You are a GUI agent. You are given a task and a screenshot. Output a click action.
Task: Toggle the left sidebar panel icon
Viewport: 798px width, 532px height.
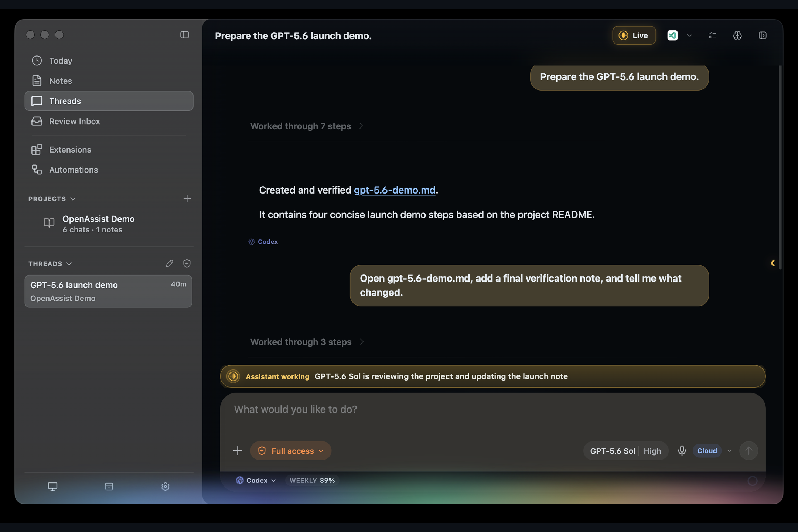[184, 35]
